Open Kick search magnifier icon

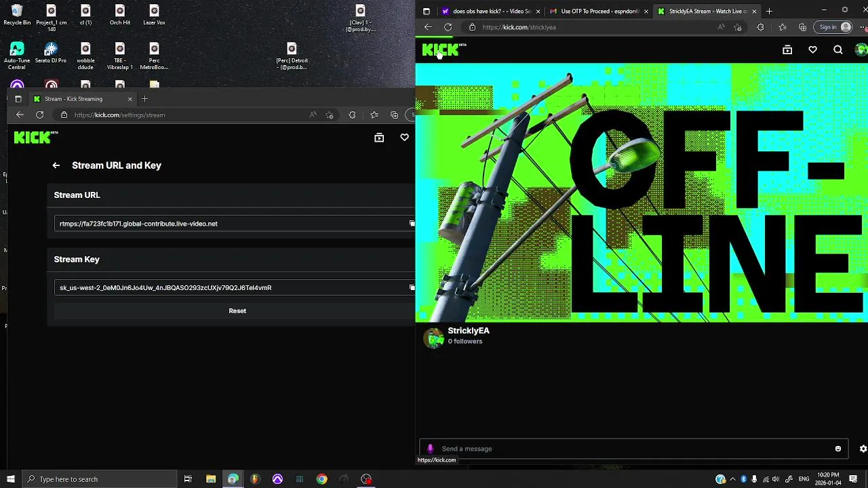pyautogui.click(x=838, y=50)
